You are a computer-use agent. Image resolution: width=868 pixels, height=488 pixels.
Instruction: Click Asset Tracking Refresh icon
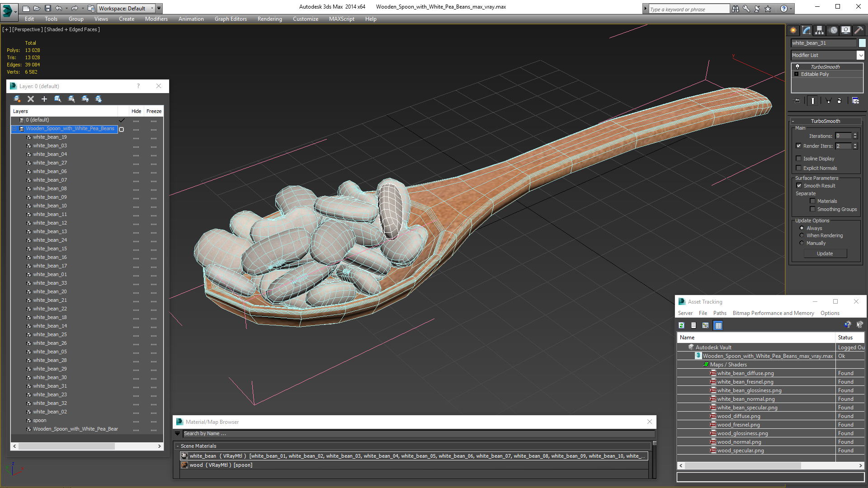pyautogui.click(x=682, y=325)
